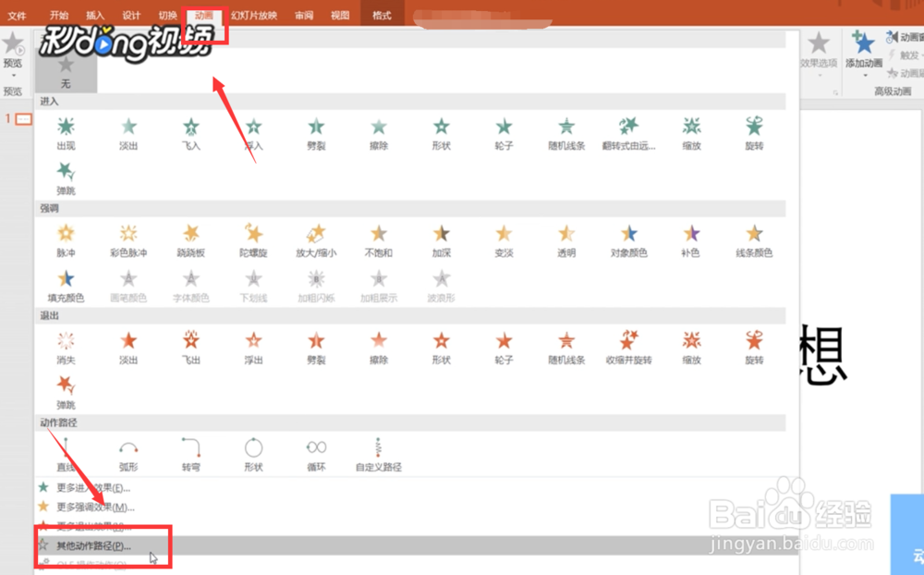Open 更多强调效果(M)... menu entry
This screenshot has width=924, height=575.
95,507
